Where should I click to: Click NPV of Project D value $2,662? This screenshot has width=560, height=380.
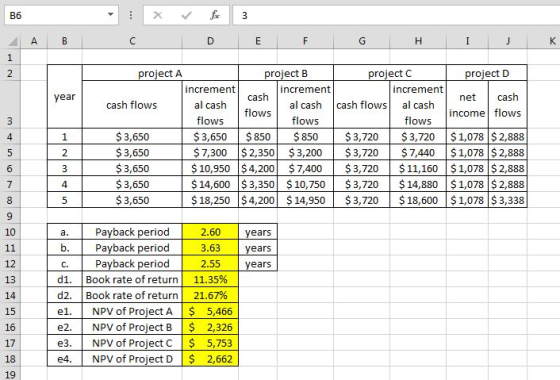[x=210, y=359]
